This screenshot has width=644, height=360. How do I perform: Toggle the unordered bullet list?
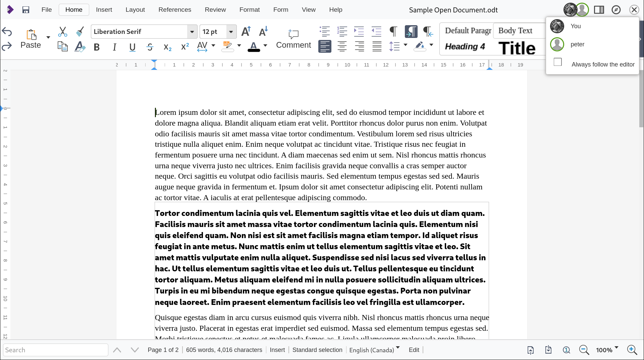(x=324, y=31)
